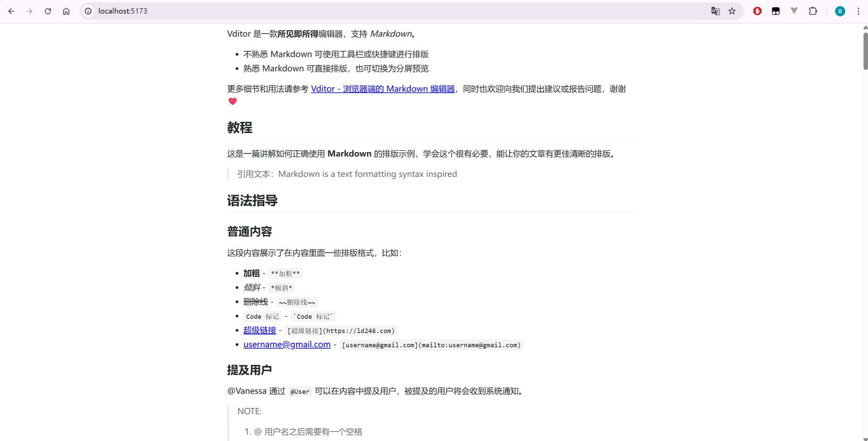Toggle the bookmark star for this page

coord(732,11)
